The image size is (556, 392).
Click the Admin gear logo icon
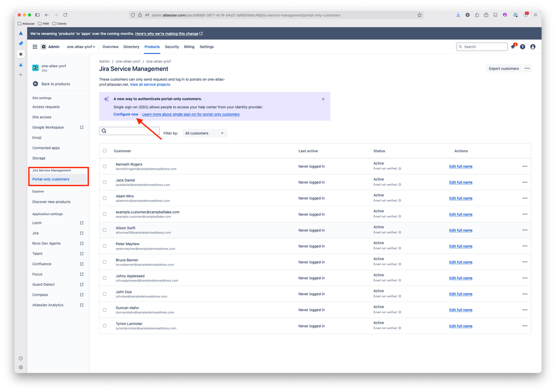pos(43,47)
